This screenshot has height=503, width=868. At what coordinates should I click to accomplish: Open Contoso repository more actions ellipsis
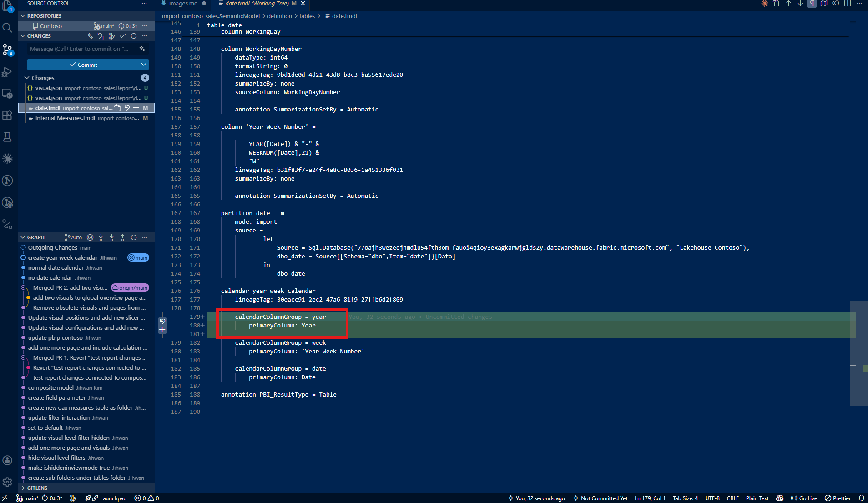[145, 26]
